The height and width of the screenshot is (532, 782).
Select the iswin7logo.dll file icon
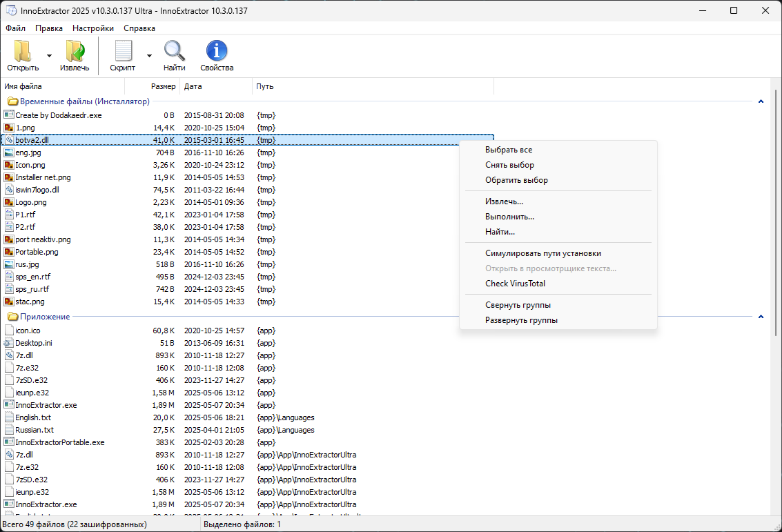pyautogui.click(x=9, y=190)
